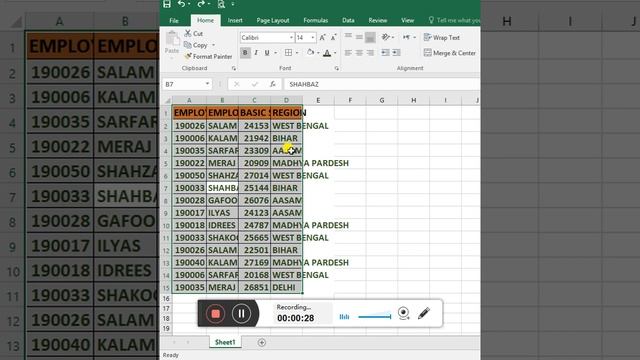640x360 pixels.
Task: Click the Select All corner triangle
Action: click(167, 100)
